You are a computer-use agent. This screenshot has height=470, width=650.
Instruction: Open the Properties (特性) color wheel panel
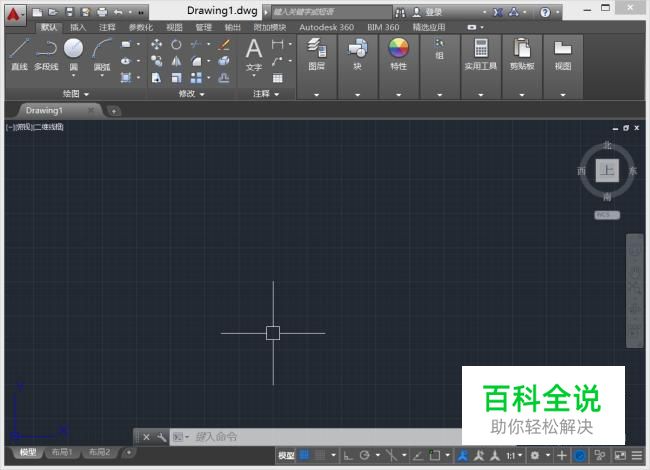tap(398, 54)
